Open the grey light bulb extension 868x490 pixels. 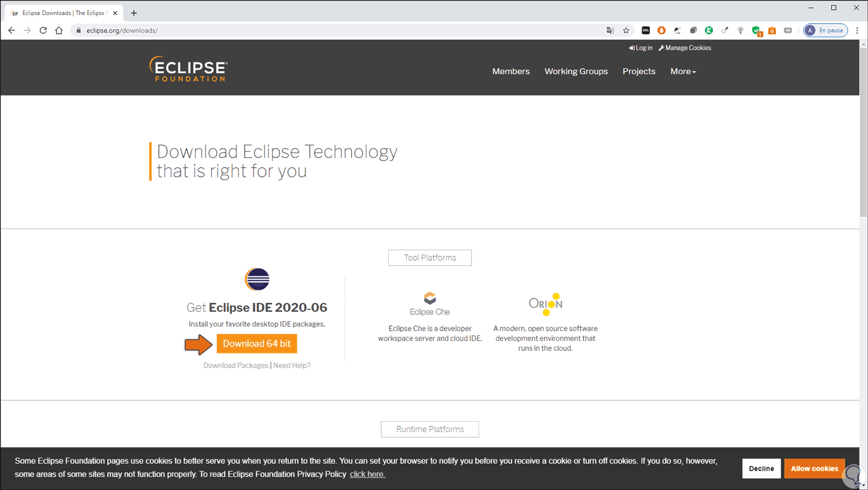tap(740, 30)
